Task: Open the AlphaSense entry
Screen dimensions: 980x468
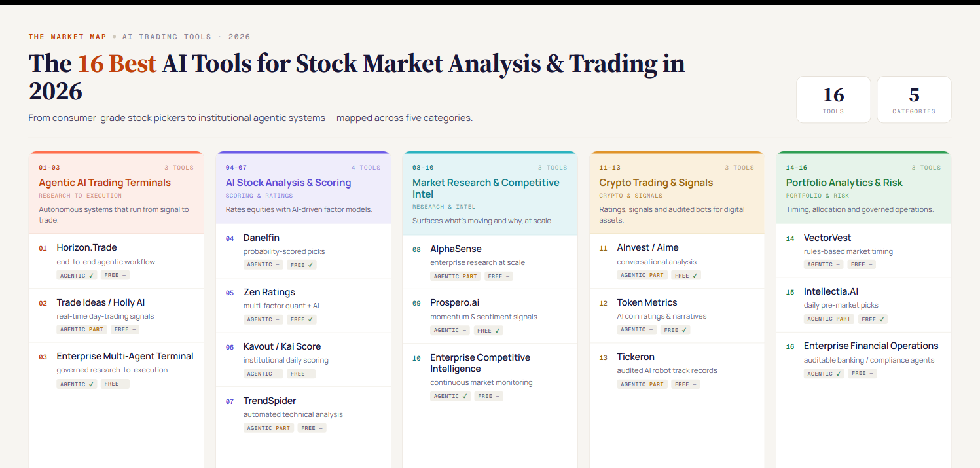Action: coord(490,262)
